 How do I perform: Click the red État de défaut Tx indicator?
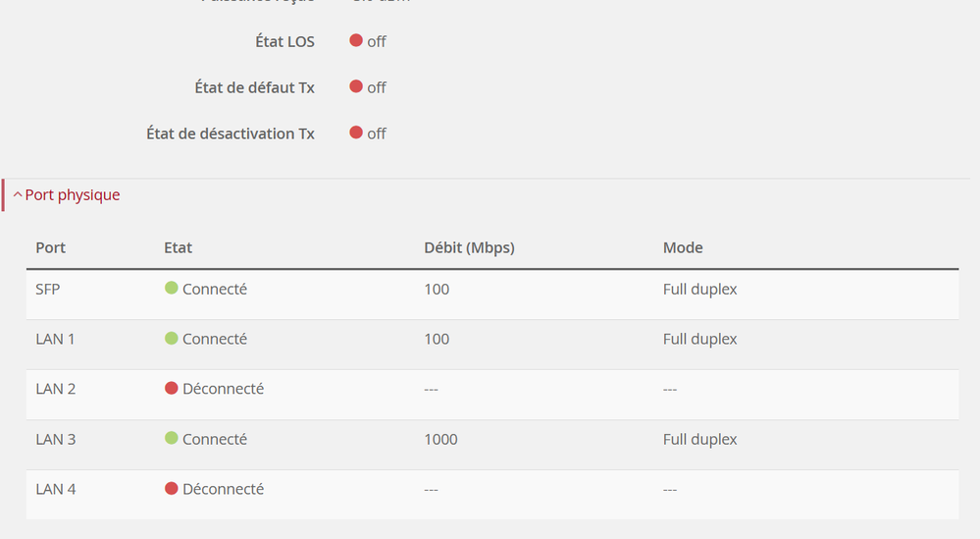[x=356, y=86]
